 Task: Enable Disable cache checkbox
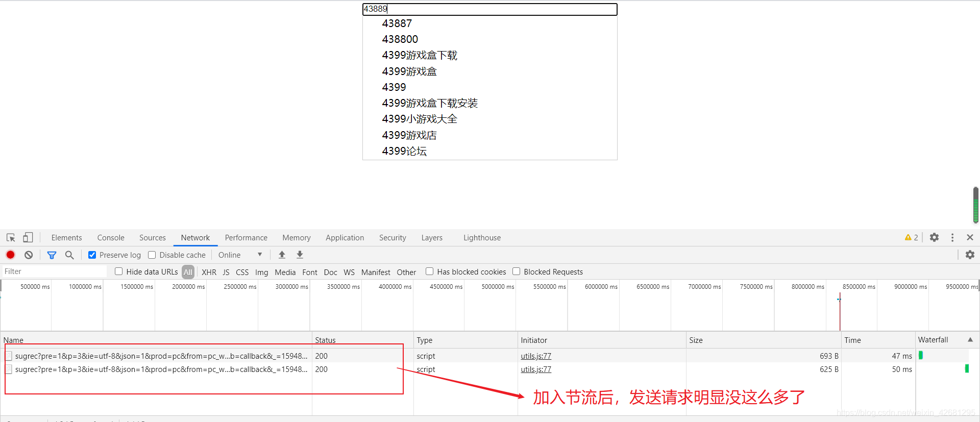click(x=152, y=255)
